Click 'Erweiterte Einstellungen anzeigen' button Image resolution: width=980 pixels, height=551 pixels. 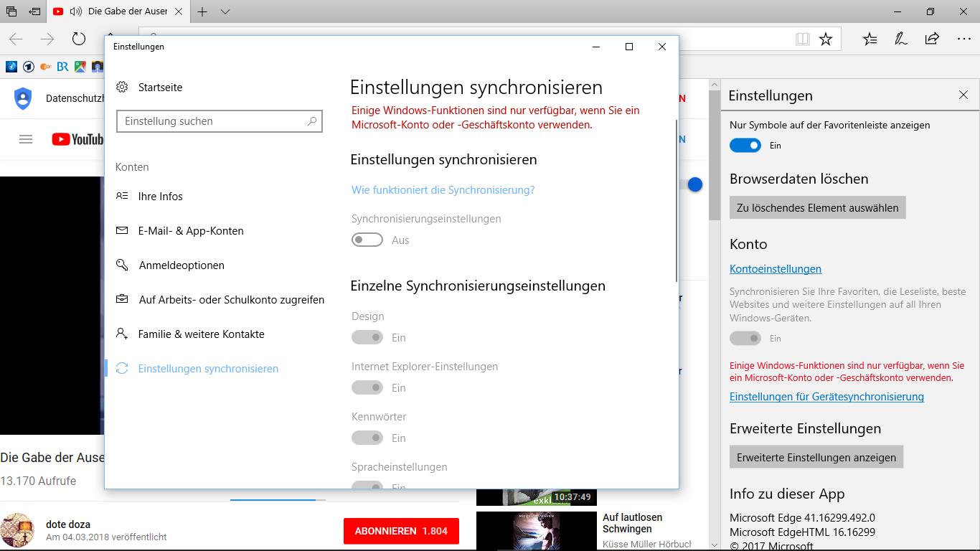pos(816,457)
